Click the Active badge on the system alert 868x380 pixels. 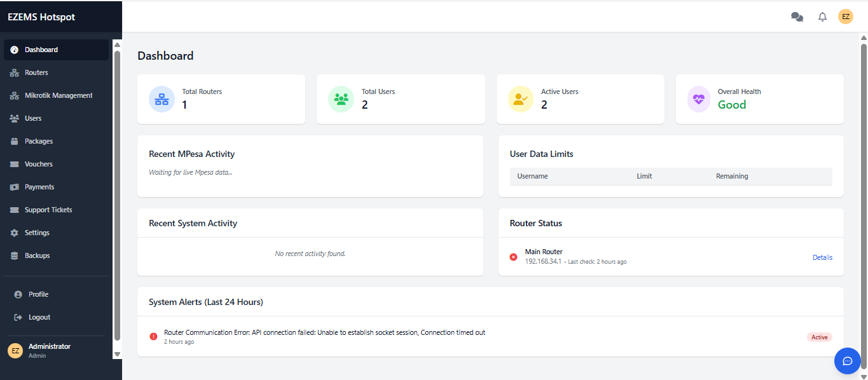819,337
